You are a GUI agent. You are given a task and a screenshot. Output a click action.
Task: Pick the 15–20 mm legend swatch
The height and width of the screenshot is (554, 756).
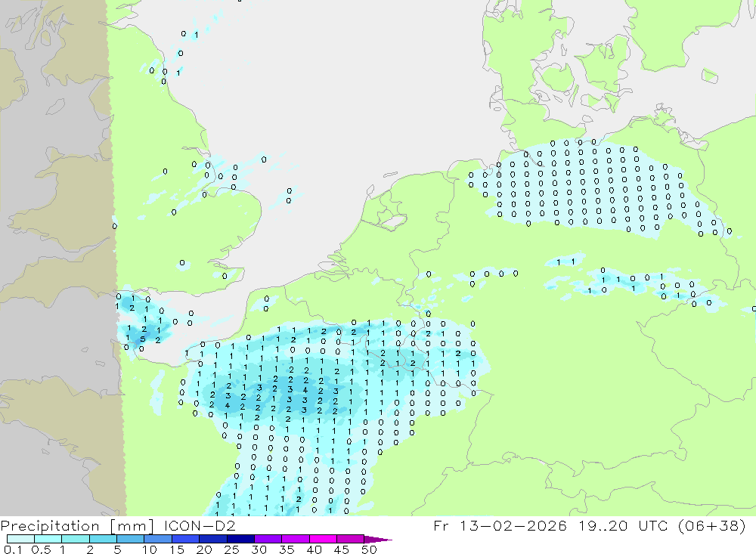pyautogui.click(x=185, y=539)
